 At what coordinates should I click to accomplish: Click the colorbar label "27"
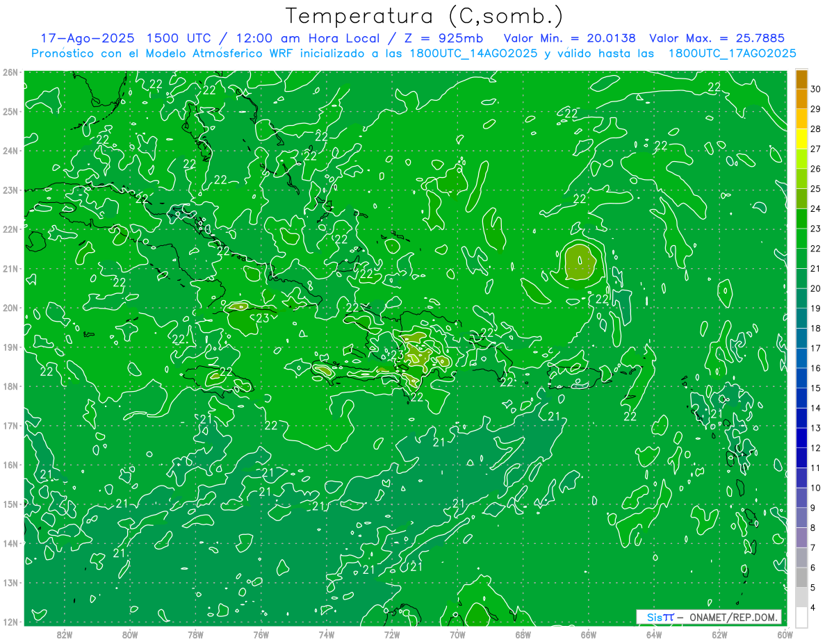coord(816,149)
